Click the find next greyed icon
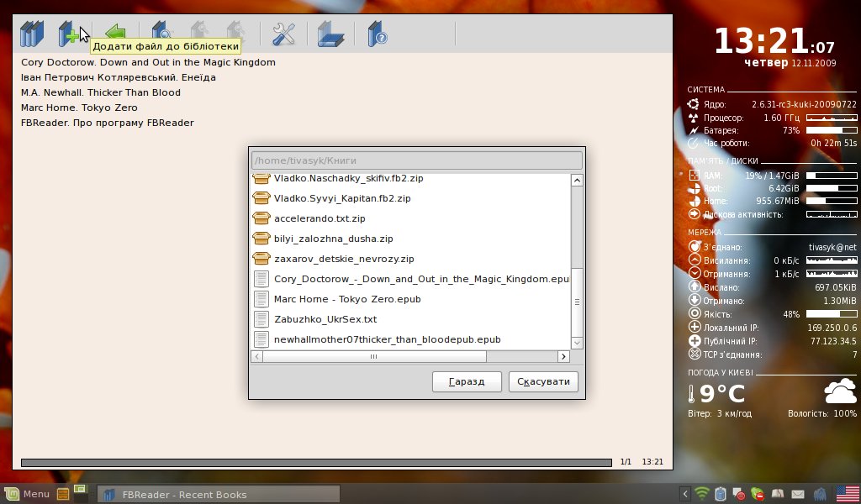Image resolution: width=861 pixels, height=504 pixels. click(236, 31)
